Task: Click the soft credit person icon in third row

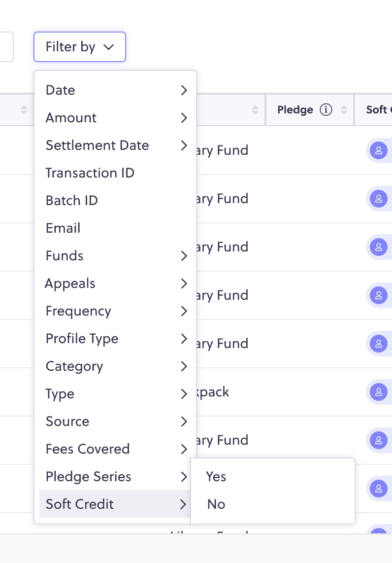Action: pos(378,247)
